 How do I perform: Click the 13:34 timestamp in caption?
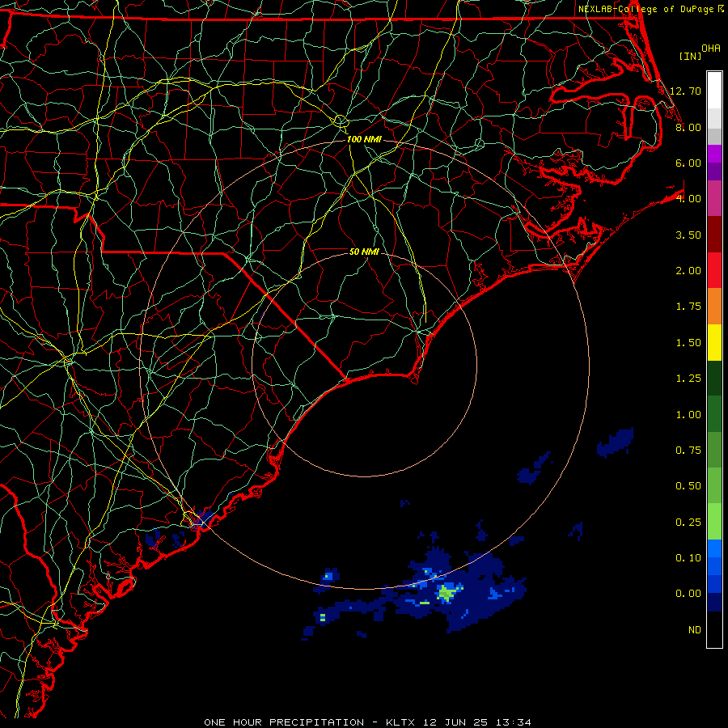[513, 722]
